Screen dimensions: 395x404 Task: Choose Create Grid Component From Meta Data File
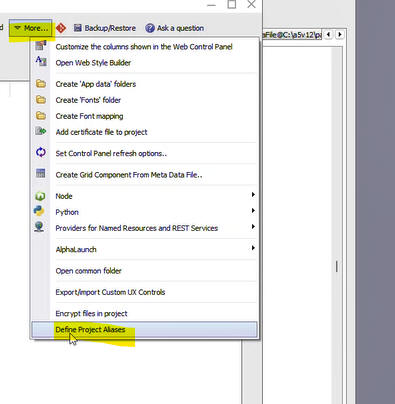(144, 175)
